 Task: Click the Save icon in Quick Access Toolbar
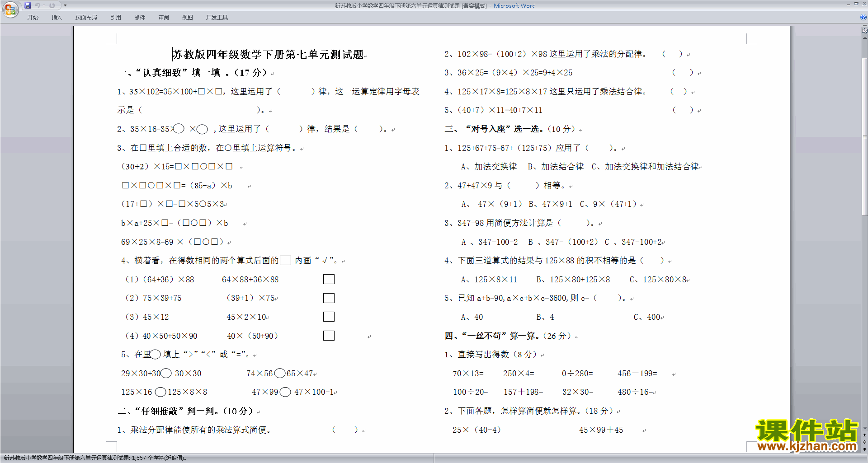point(28,5)
